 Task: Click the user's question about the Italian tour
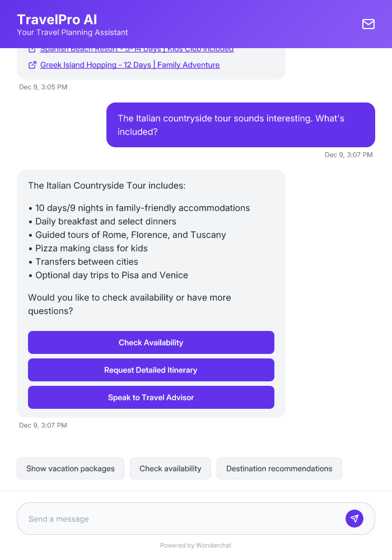click(x=240, y=125)
